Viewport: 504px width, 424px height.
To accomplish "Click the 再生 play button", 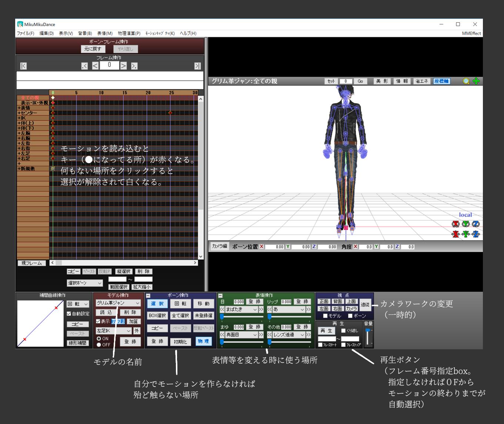I will 327,331.
